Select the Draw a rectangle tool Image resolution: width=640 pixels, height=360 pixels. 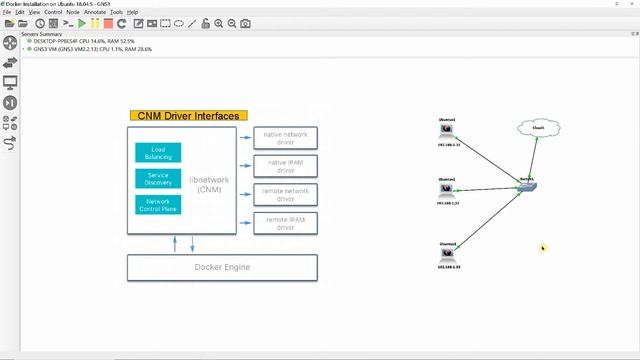point(165,24)
